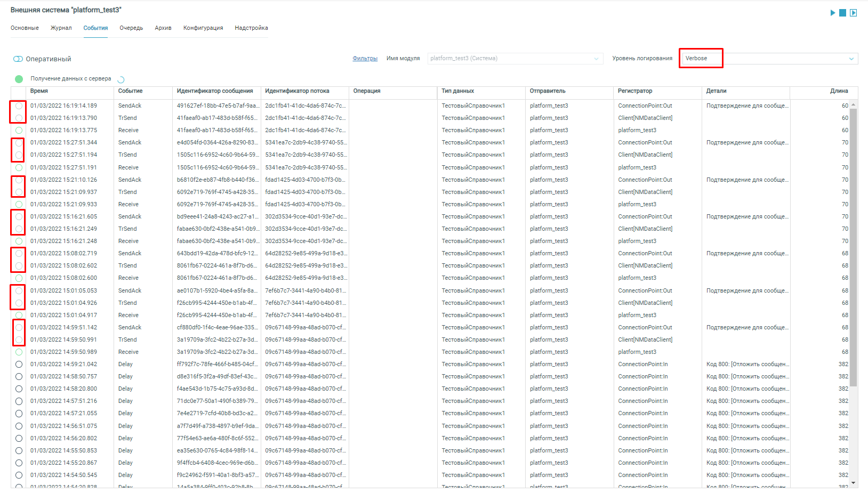
Task: Open the Уровень логирования Verbose dropdown
Action: [768, 59]
